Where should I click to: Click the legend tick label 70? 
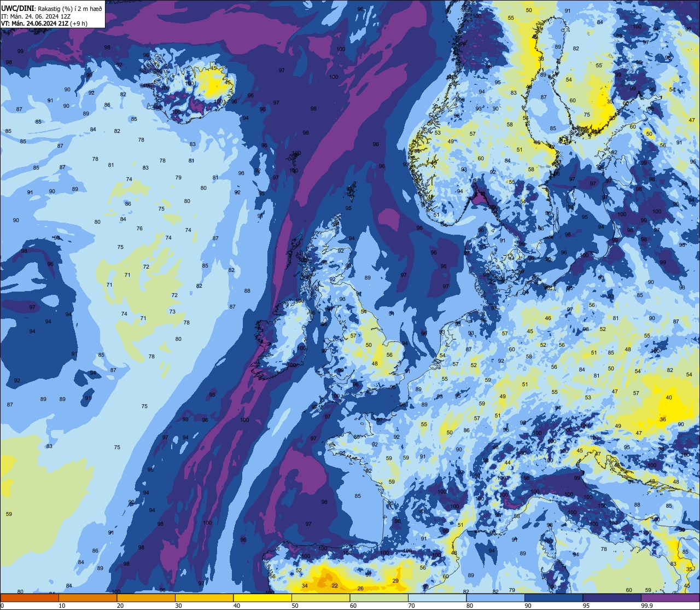click(x=411, y=606)
